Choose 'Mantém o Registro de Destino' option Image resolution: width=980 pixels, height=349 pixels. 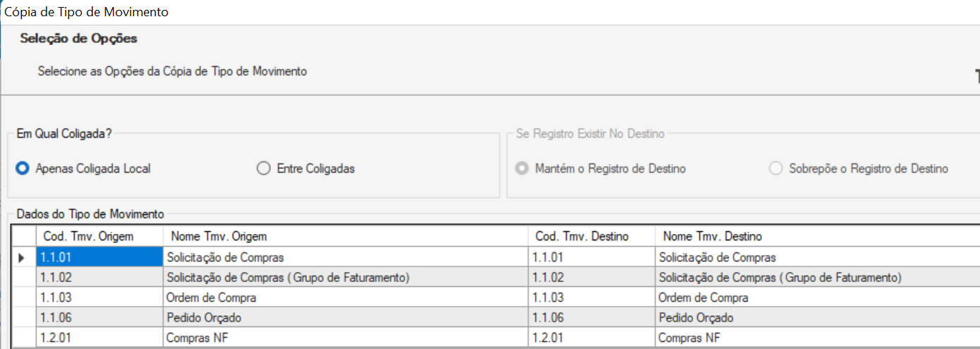click(523, 169)
